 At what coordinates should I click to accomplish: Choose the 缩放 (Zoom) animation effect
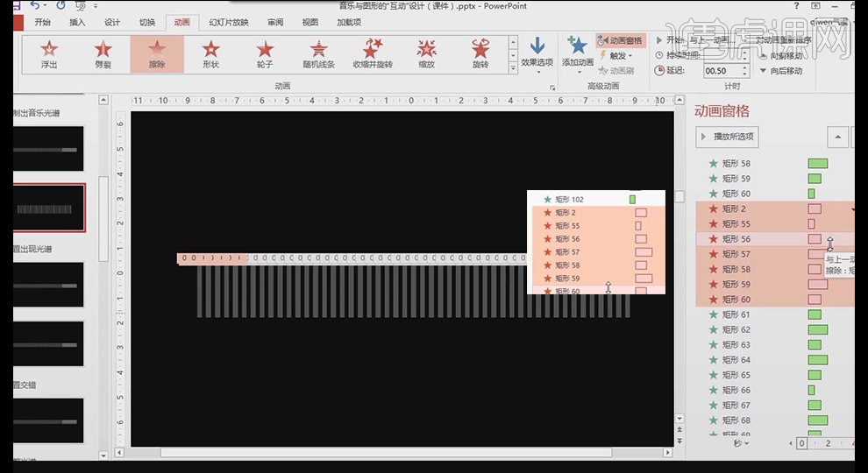click(426, 54)
